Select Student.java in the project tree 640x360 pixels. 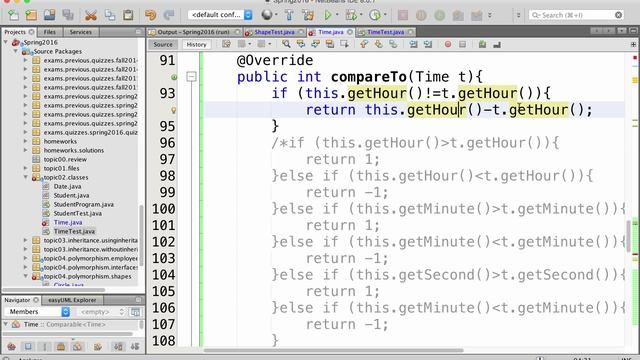71,195
